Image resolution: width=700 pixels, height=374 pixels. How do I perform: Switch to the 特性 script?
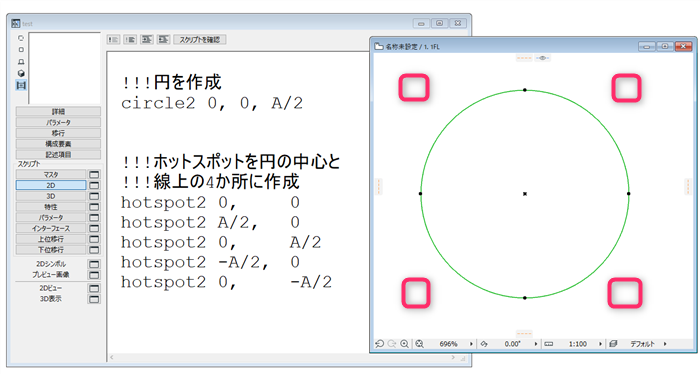[x=51, y=207]
